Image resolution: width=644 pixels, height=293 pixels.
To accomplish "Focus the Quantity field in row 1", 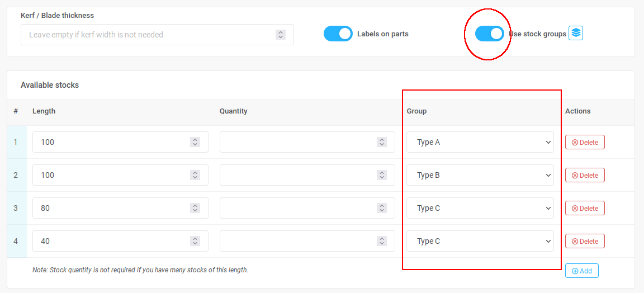I will [296, 142].
